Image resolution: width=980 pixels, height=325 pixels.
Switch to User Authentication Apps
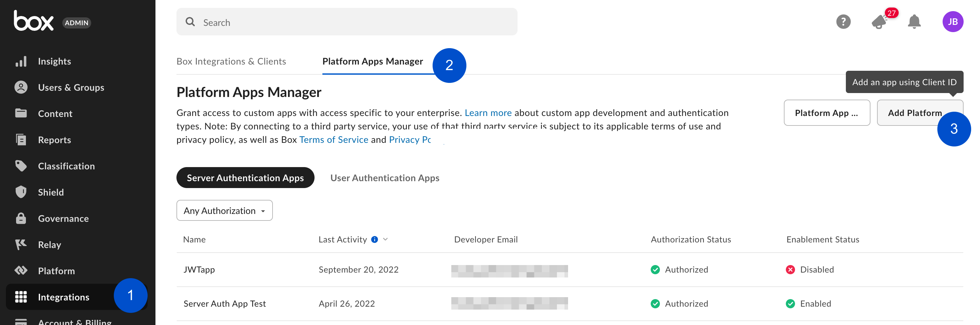pyautogui.click(x=385, y=178)
